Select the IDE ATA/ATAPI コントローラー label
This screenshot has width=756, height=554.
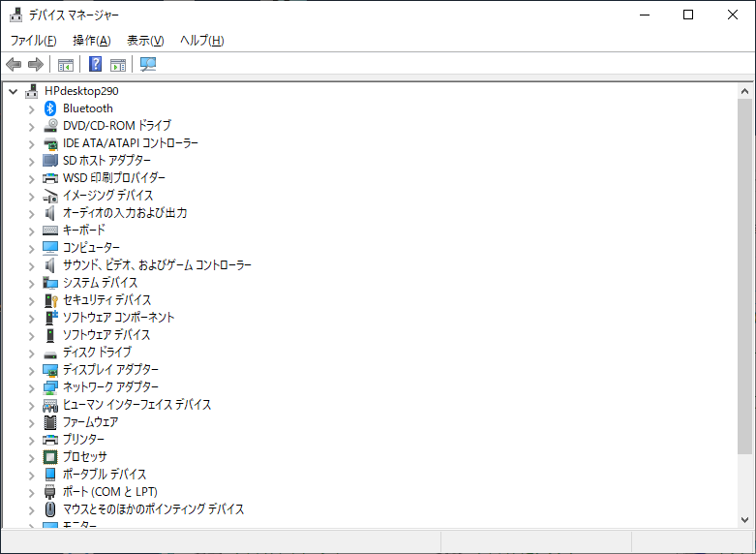pos(131,143)
